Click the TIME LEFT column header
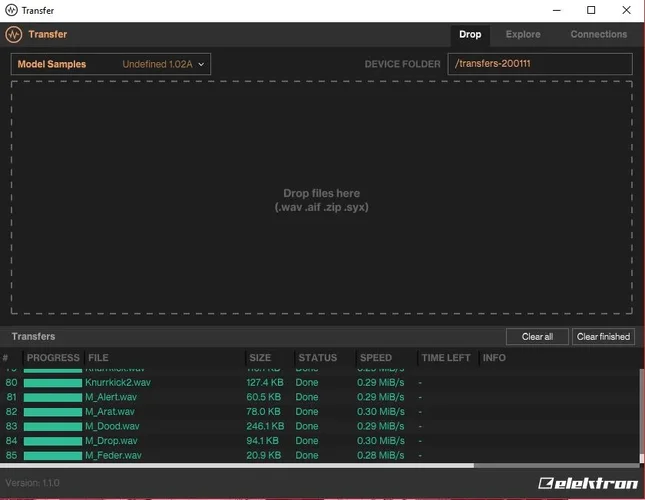 click(446, 358)
